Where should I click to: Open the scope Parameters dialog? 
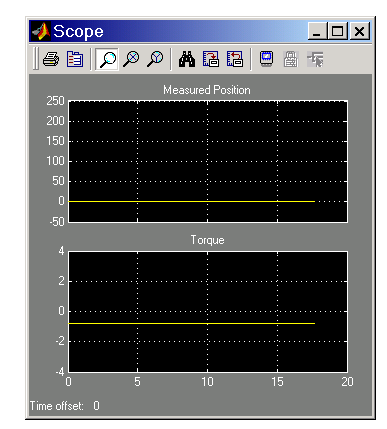point(75,59)
